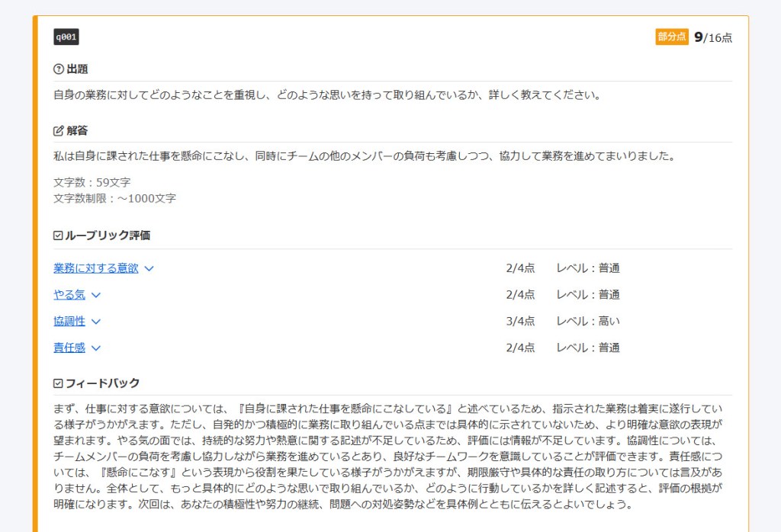Expand the 業務に対する意欲 chevron
Image resolution: width=781 pixels, height=532 pixels.
pyautogui.click(x=149, y=268)
